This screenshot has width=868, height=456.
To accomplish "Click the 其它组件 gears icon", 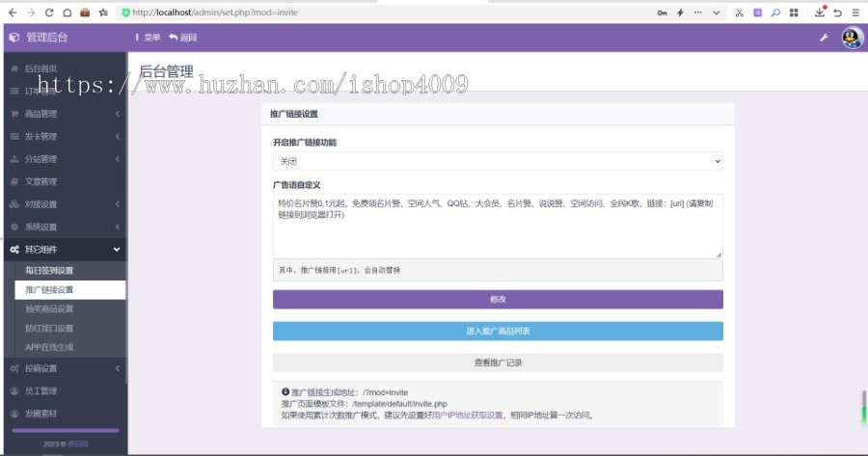I will pyautogui.click(x=14, y=250).
